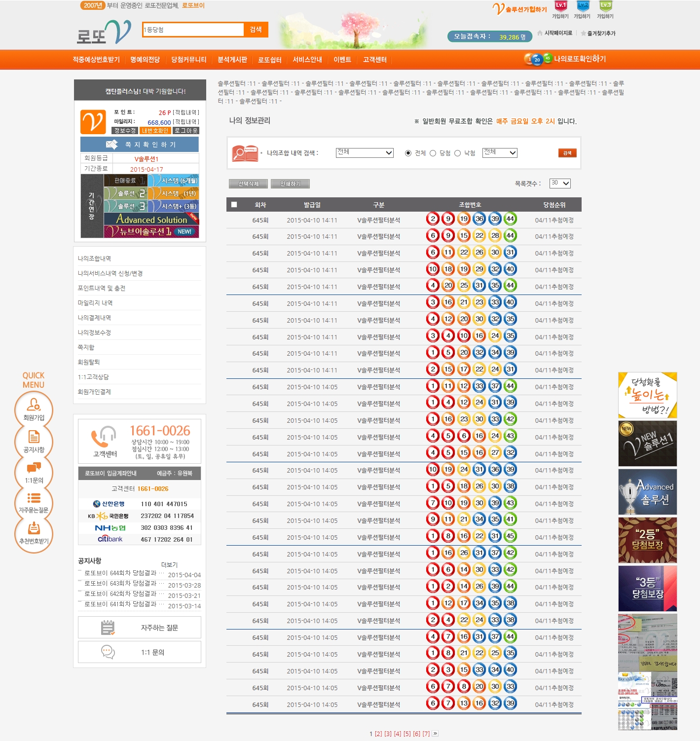Click the 쪽지 확인하기 envelope banner

tap(140, 145)
